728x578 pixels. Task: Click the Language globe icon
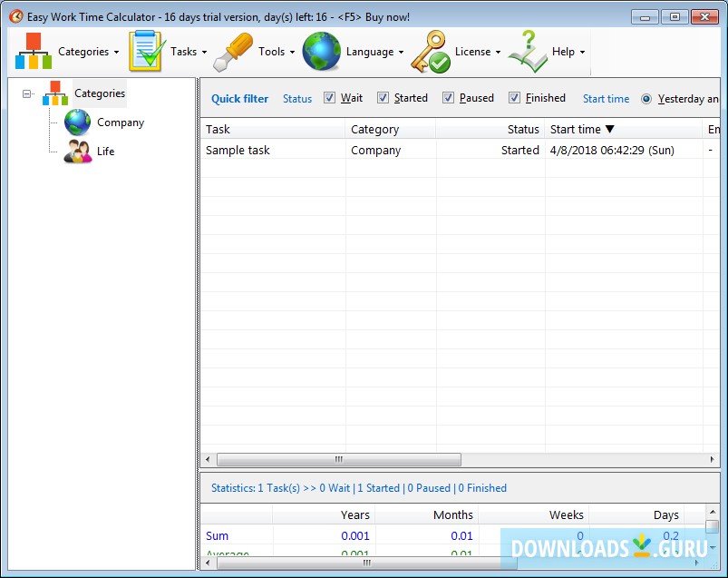[321, 51]
